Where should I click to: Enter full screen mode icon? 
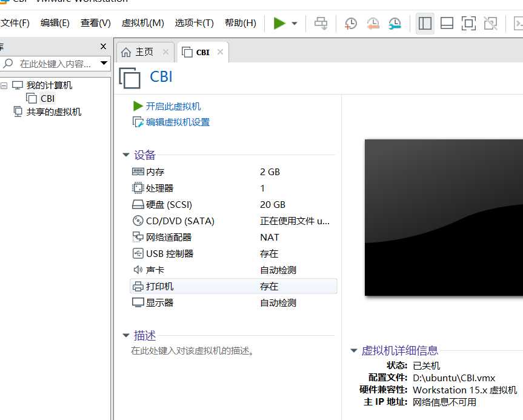point(468,24)
